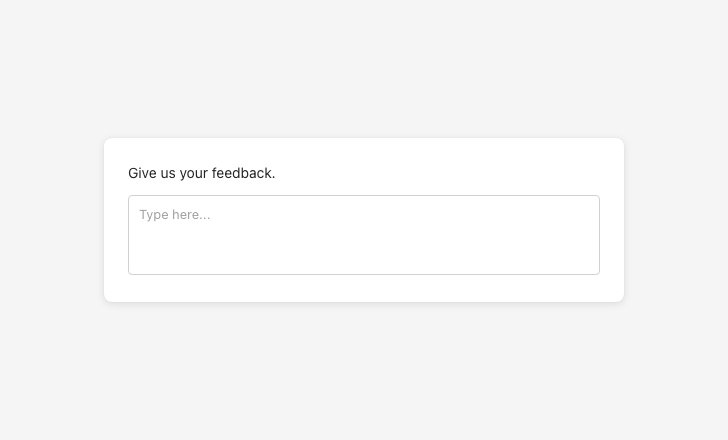
Task: Click the 'Give us your feedback.' label
Action: 201,173
